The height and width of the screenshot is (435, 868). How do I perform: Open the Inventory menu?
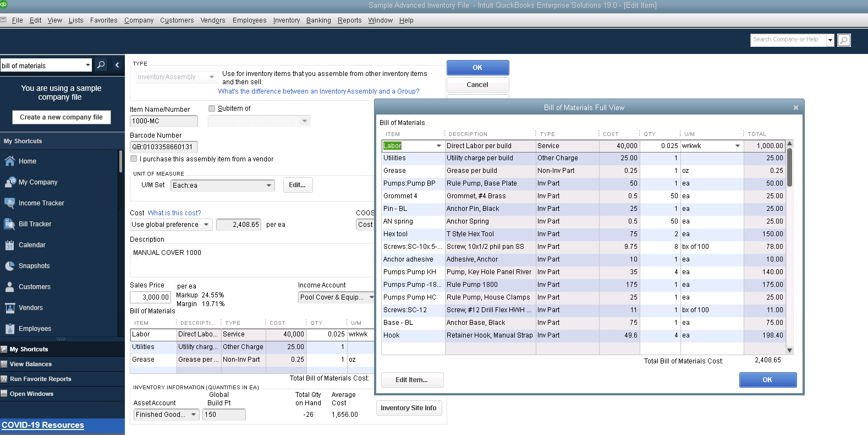point(286,20)
